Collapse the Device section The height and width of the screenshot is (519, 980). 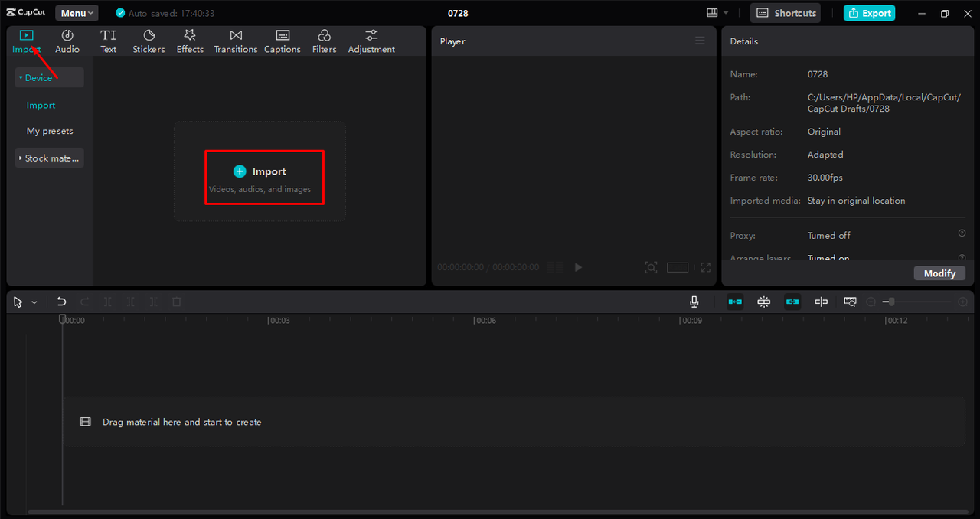tap(49, 77)
